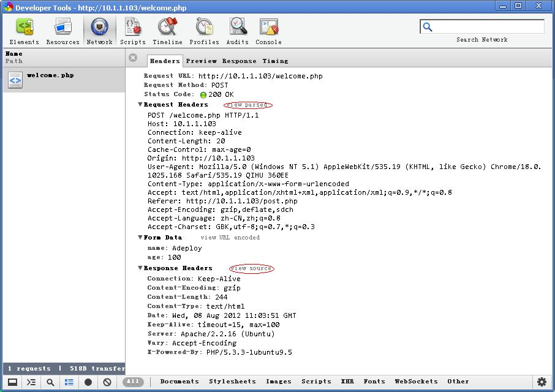Collapse the Response Headers section
This screenshot has height=392, width=555.
[140, 268]
